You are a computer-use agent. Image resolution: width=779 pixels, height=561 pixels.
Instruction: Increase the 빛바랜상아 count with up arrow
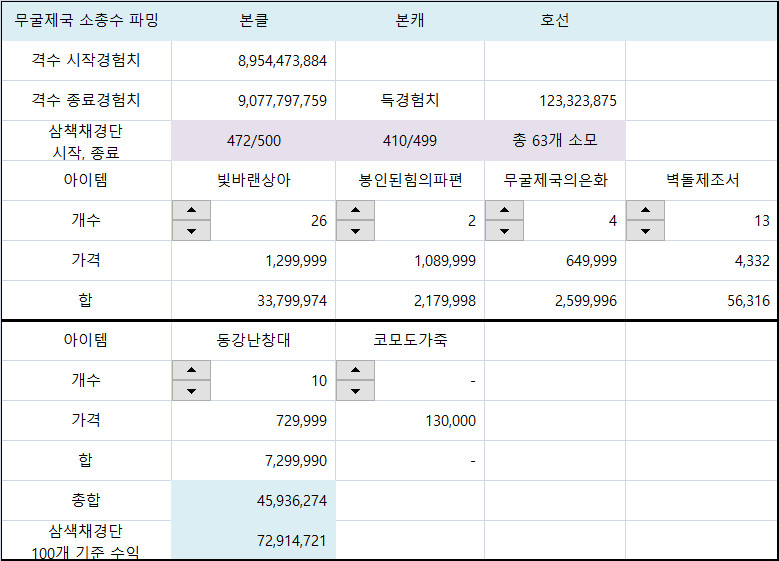point(191,211)
